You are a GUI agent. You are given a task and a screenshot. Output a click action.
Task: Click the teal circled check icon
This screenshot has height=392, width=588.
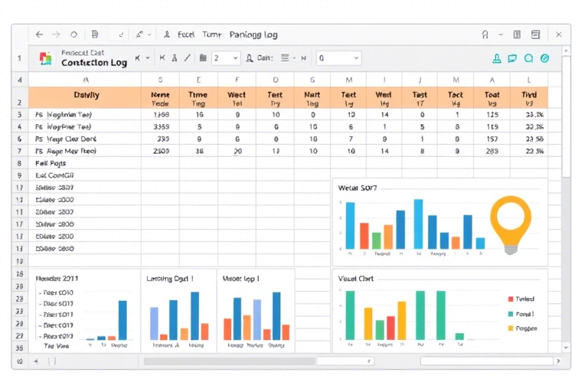pyautogui.click(x=545, y=58)
